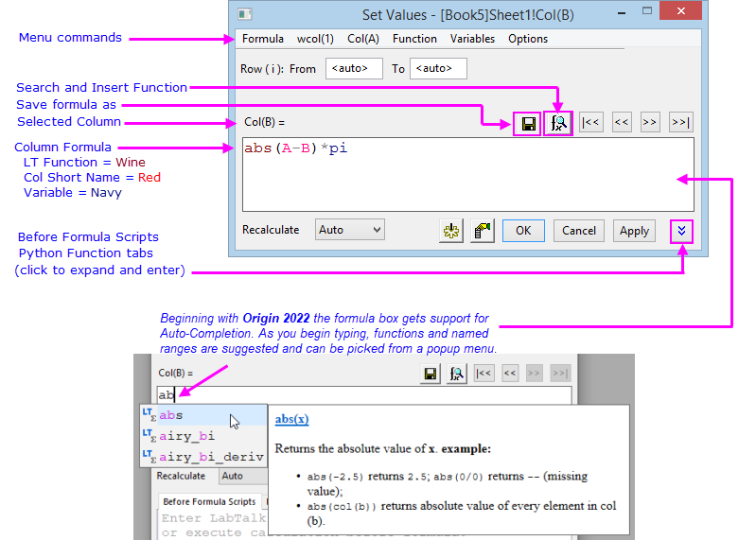Open the Options menu

coord(528,39)
